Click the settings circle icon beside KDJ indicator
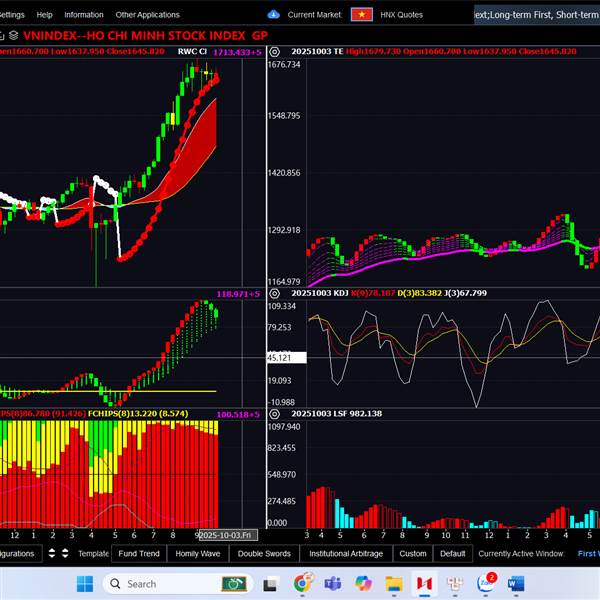Viewport: 600px width, 600px height. (277, 294)
